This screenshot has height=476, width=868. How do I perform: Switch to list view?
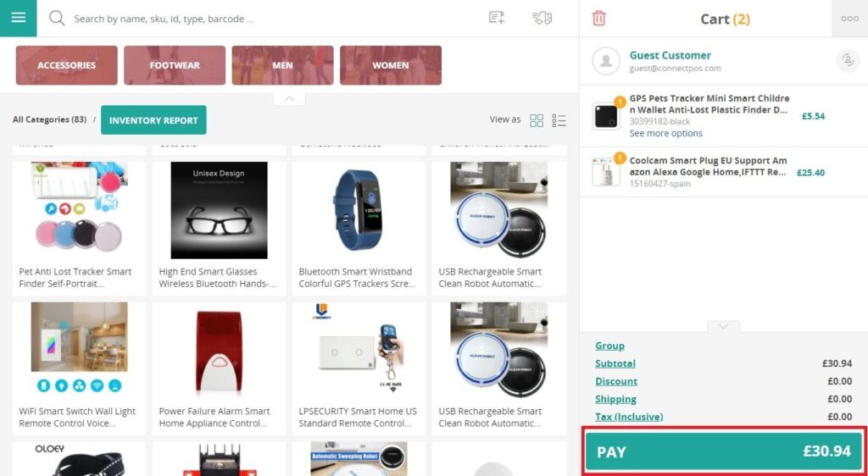click(x=559, y=120)
